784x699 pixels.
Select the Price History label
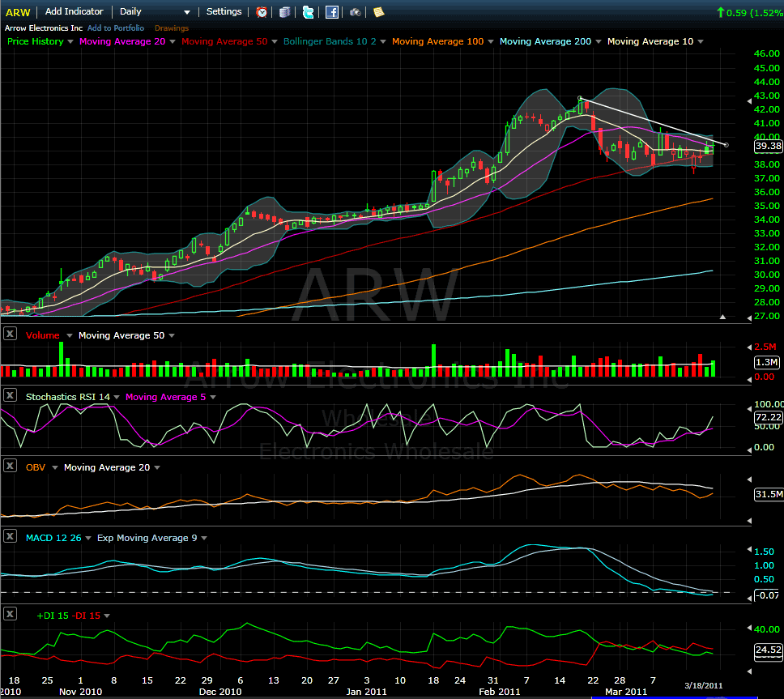click(x=36, y=41)
